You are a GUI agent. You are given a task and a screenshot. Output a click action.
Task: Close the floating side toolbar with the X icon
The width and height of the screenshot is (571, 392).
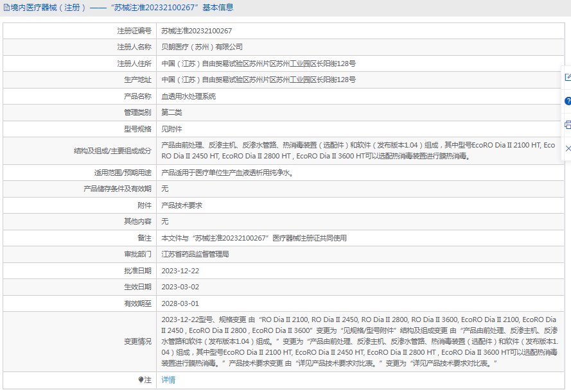[568, 148]
